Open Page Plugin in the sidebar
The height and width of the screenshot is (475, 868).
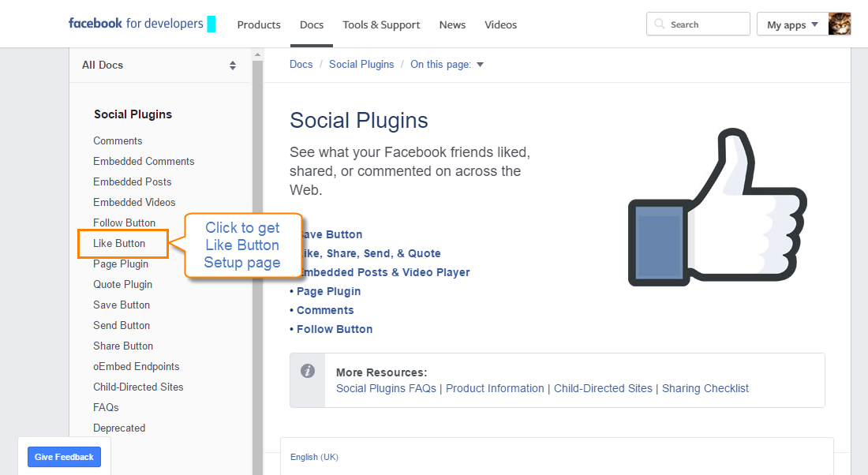121,264
